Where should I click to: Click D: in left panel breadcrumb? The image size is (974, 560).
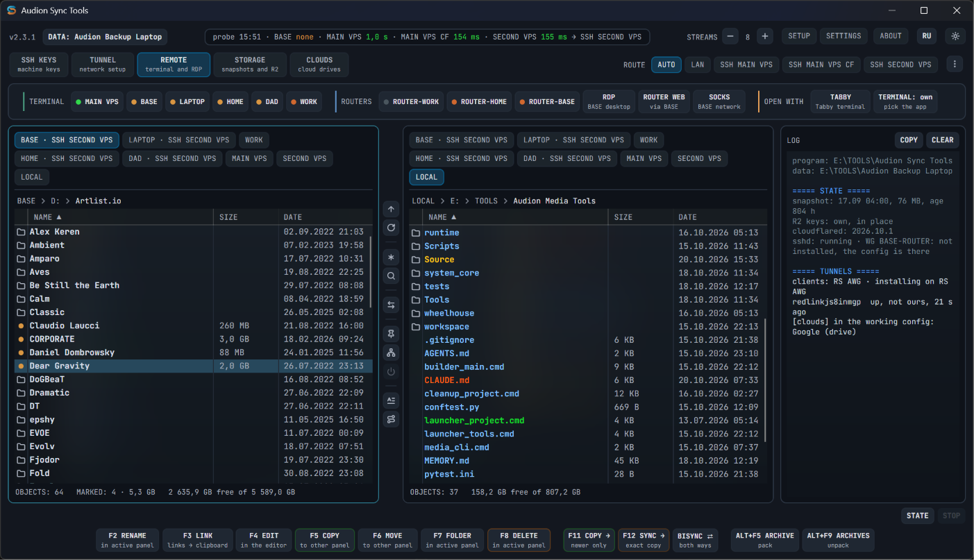coord(56,201)
